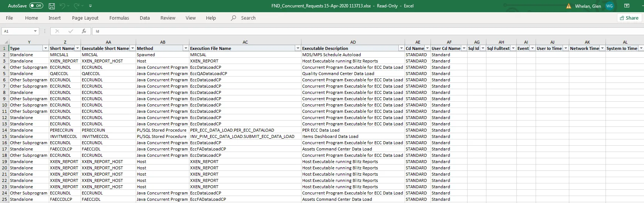
Task: Open the Formulas ribbon tab
Action: tap(119, 18)
